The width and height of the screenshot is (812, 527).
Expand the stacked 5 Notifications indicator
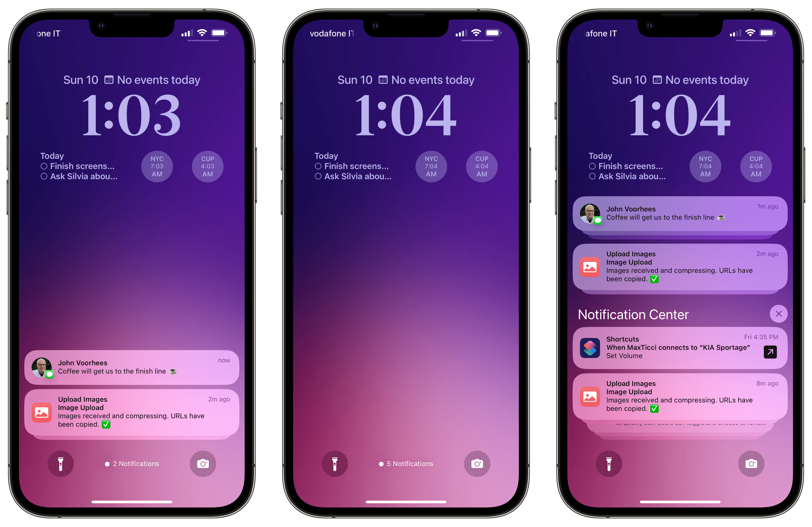(406, 463)
